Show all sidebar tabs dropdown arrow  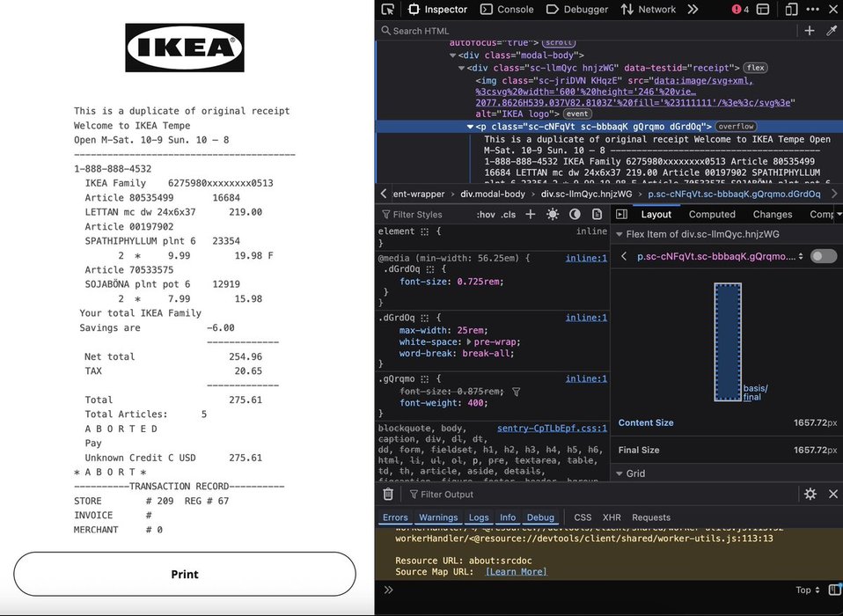[x=839, y=214]
